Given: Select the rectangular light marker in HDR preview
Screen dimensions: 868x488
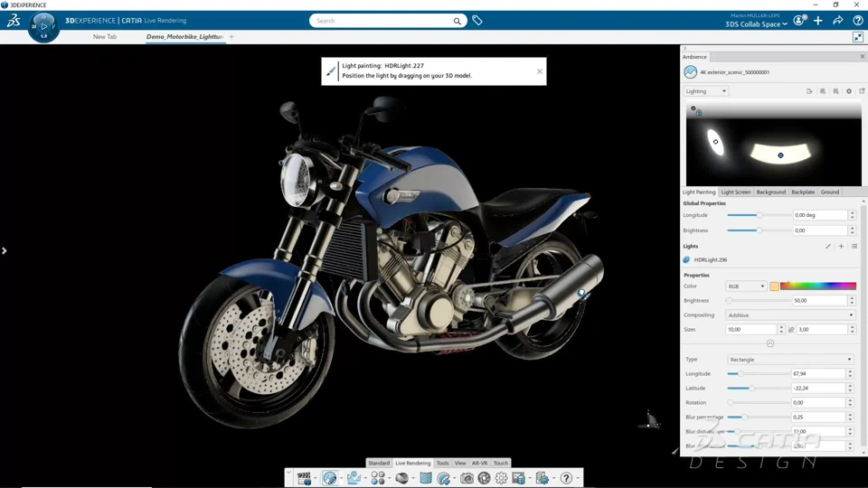Looking at the screenshot, I should [780, 154].
